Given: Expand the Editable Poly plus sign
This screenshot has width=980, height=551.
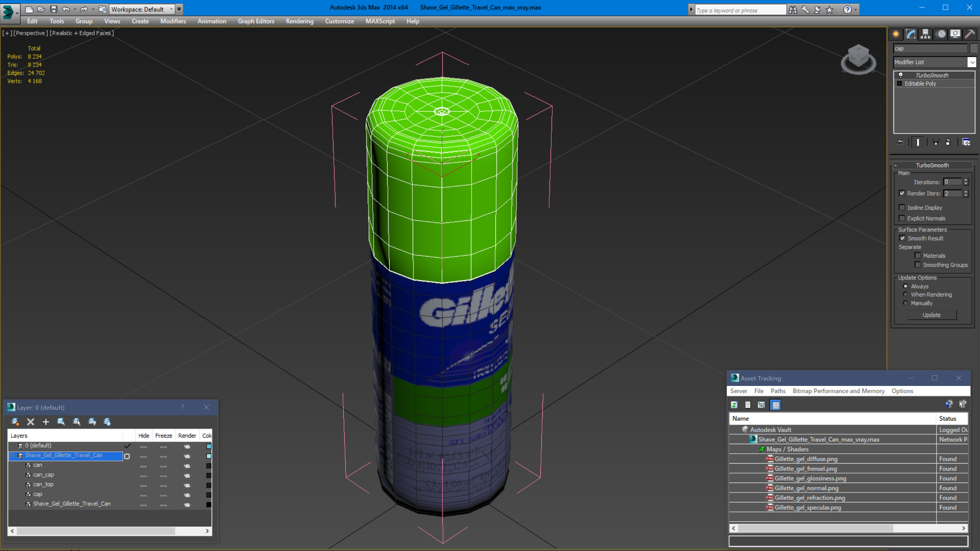Looking at the screenshot, I should pyautogui.click(x=899, y=84).
